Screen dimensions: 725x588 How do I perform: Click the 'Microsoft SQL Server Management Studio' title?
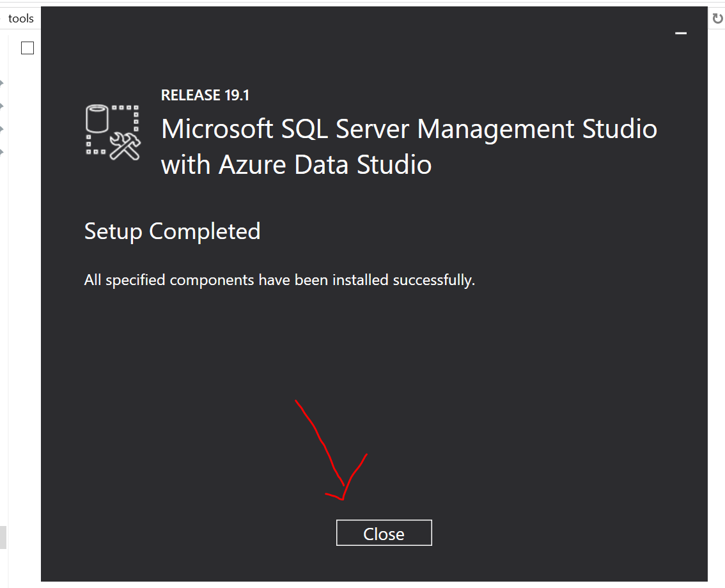(409, 129)
